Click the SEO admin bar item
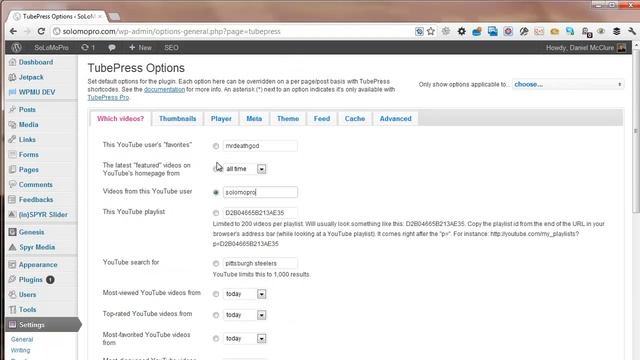This screenshot has height=360, width=640. point(171,48)
